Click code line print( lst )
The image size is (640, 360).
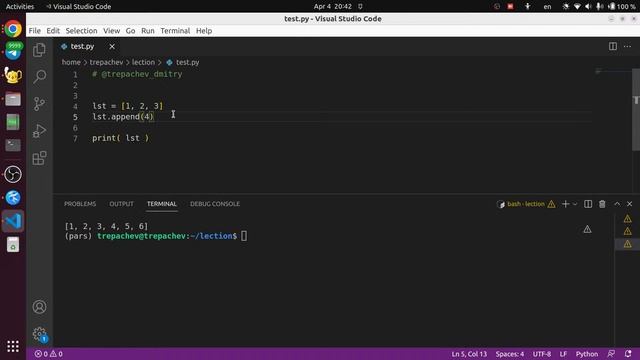[x=120, y=138]
